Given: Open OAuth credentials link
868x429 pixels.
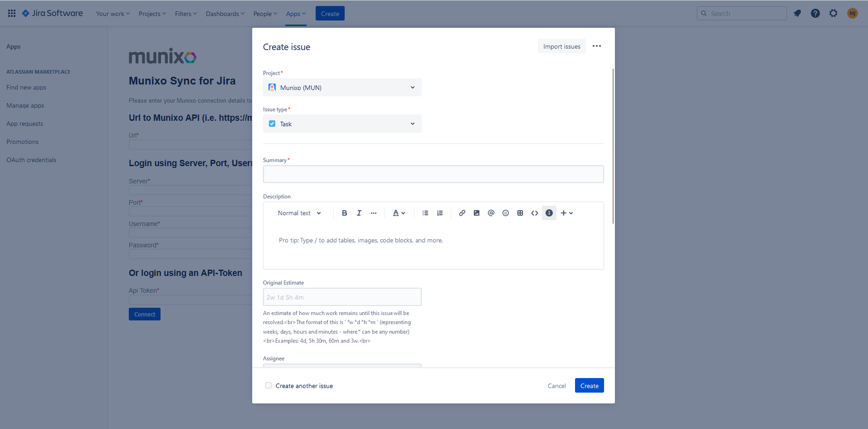Looking at the screenshot, I should (x=31, y=160).
